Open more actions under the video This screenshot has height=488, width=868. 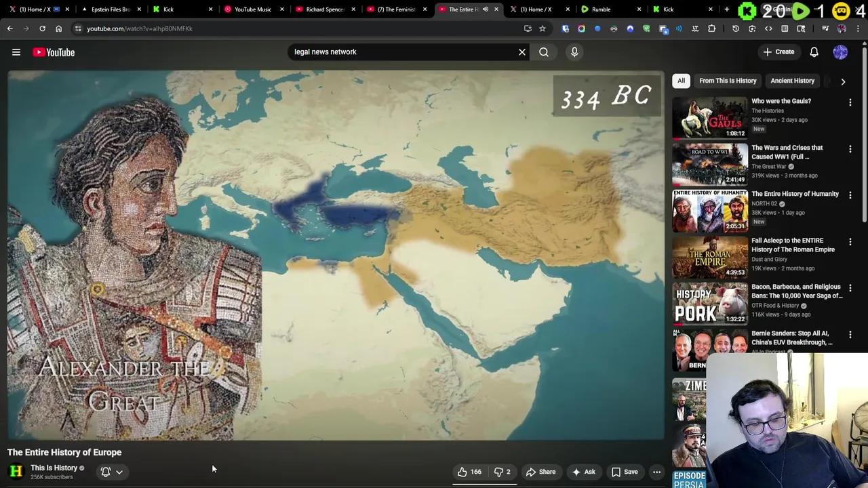(656, 472)
